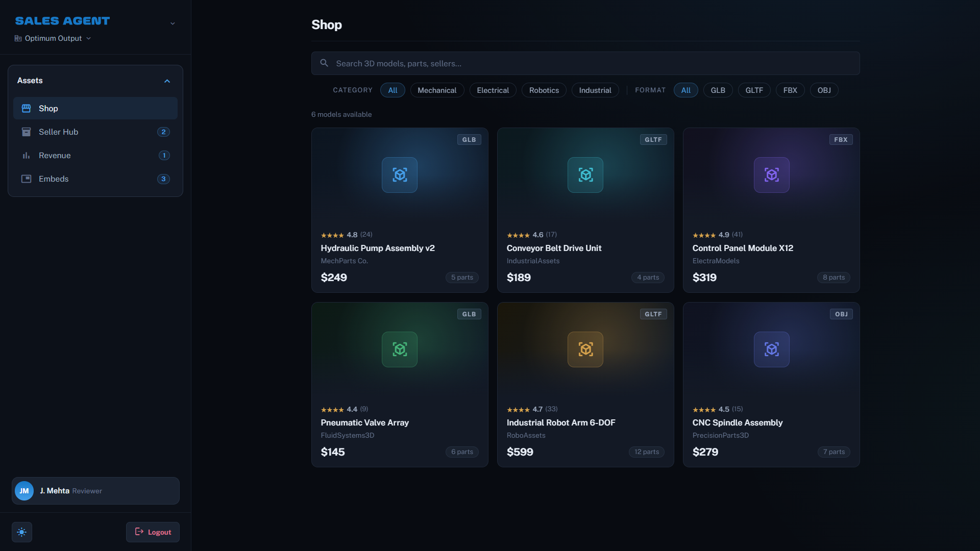980x551 pixels.
Task: Go to Revenue in the sidebar
Action: pos(95,155)
